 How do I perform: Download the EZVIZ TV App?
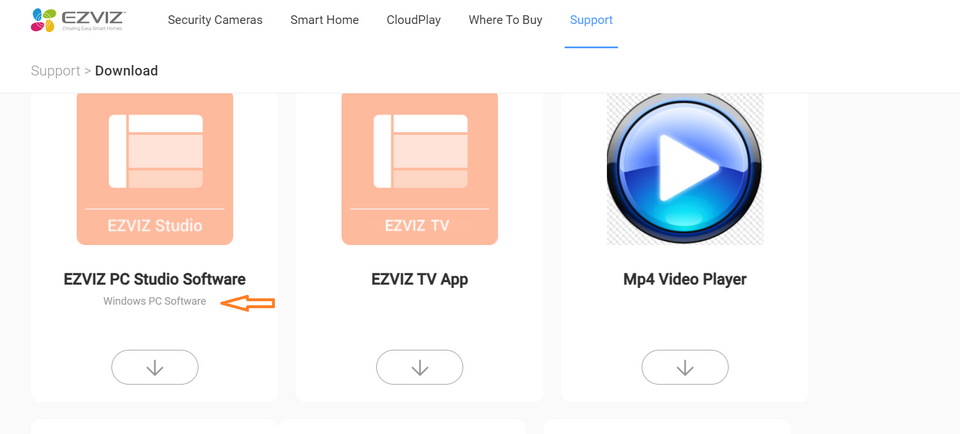(x=419, y=367)
